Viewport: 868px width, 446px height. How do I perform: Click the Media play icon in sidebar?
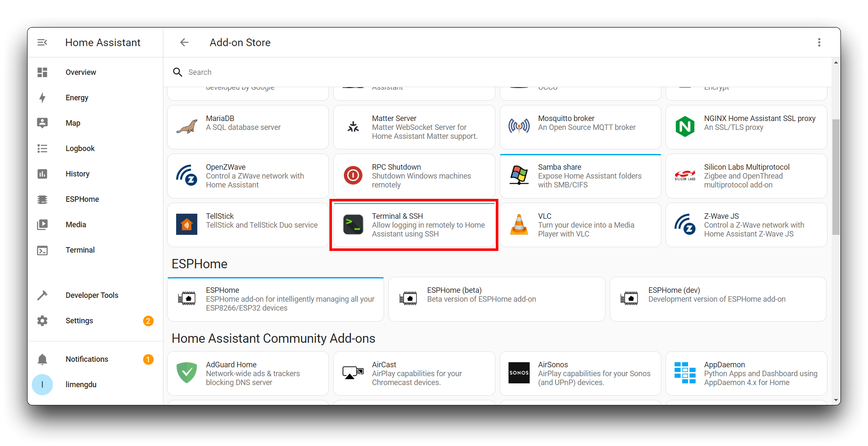click(42, 225)
